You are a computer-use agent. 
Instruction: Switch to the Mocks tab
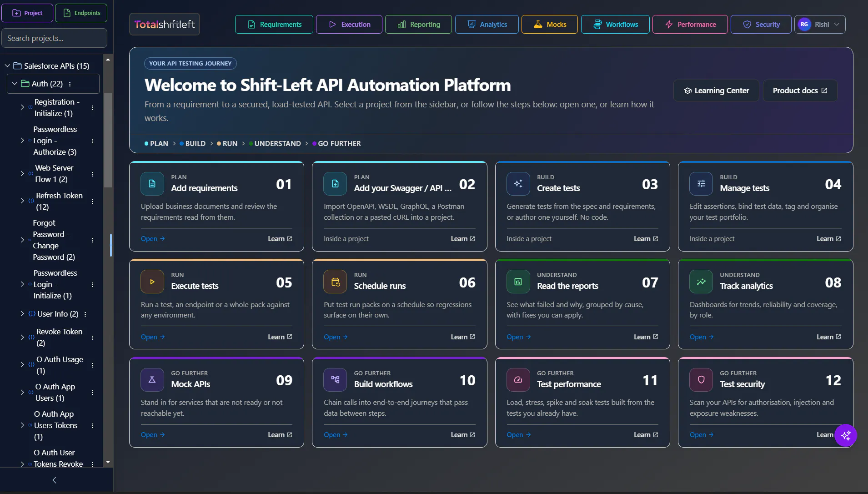550,25
